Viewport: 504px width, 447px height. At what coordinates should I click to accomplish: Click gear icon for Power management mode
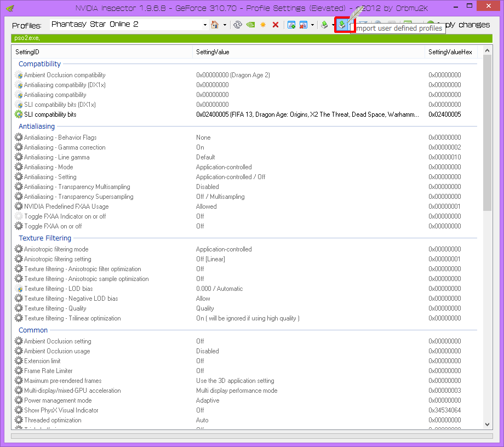[x=19, y=400]
